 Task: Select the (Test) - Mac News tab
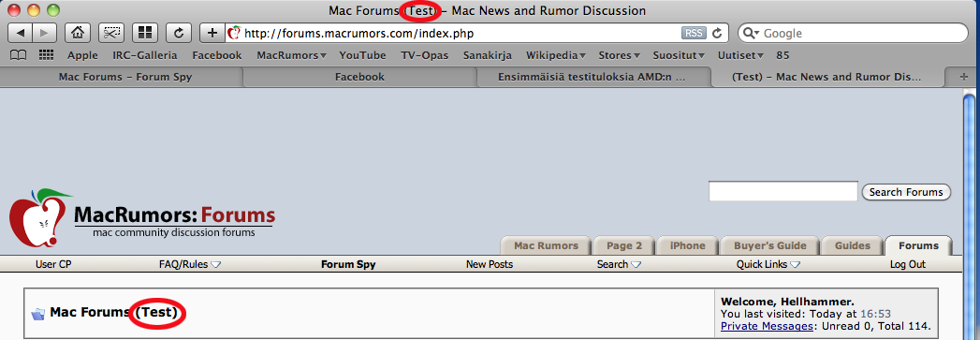826,77
